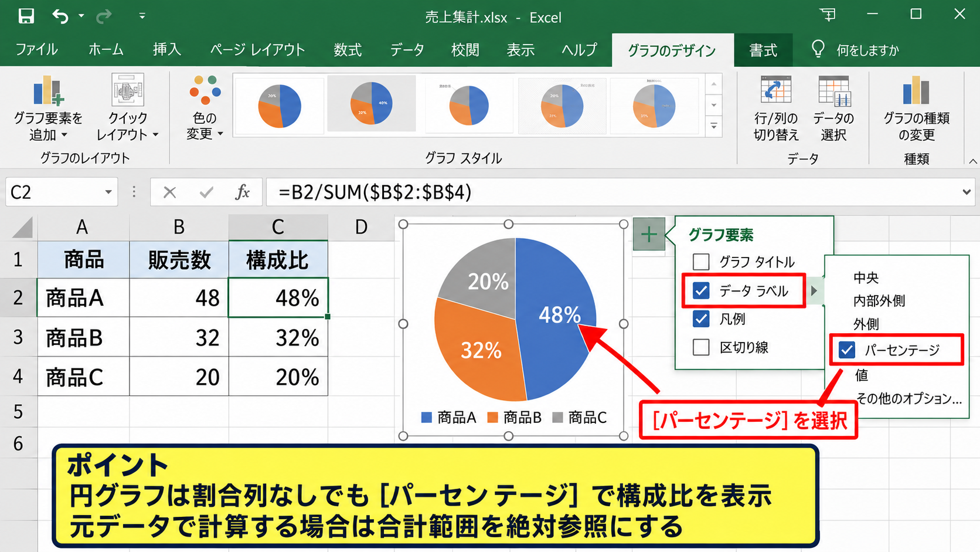
Task: Click the lightbulb Tell Me icon
Action: [x=818, y=49]
